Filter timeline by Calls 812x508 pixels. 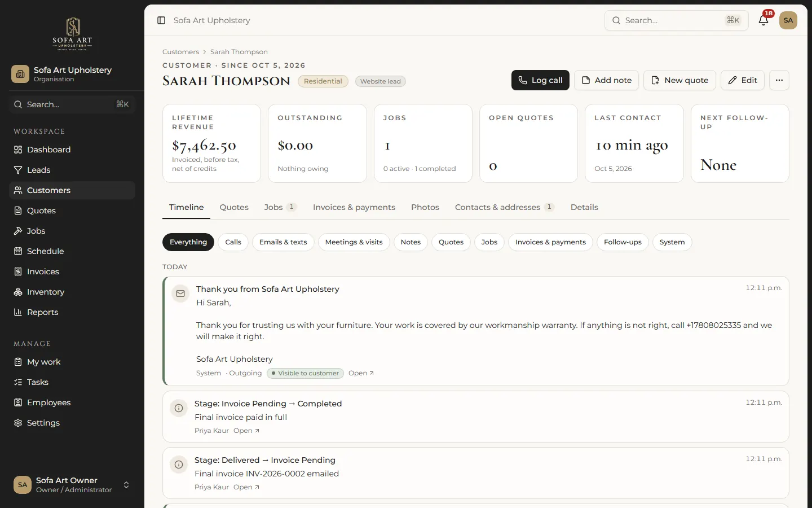tap(233, 242)
